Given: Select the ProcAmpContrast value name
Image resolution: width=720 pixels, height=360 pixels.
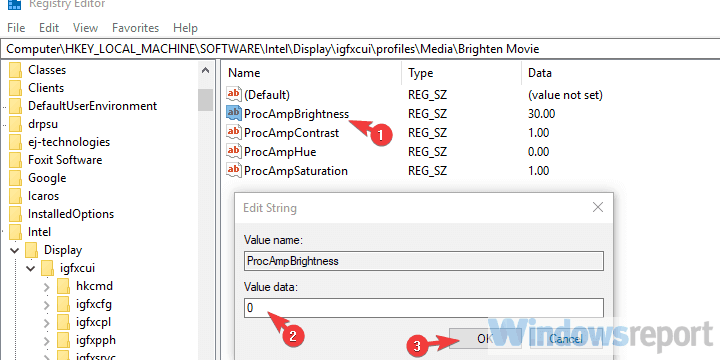Looking at the screenshot, I should (x=291, y=133).
